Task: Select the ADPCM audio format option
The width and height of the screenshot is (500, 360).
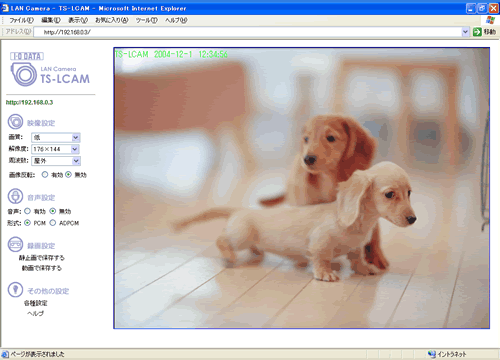Action: pyautogui.click(x=53, y=223)
